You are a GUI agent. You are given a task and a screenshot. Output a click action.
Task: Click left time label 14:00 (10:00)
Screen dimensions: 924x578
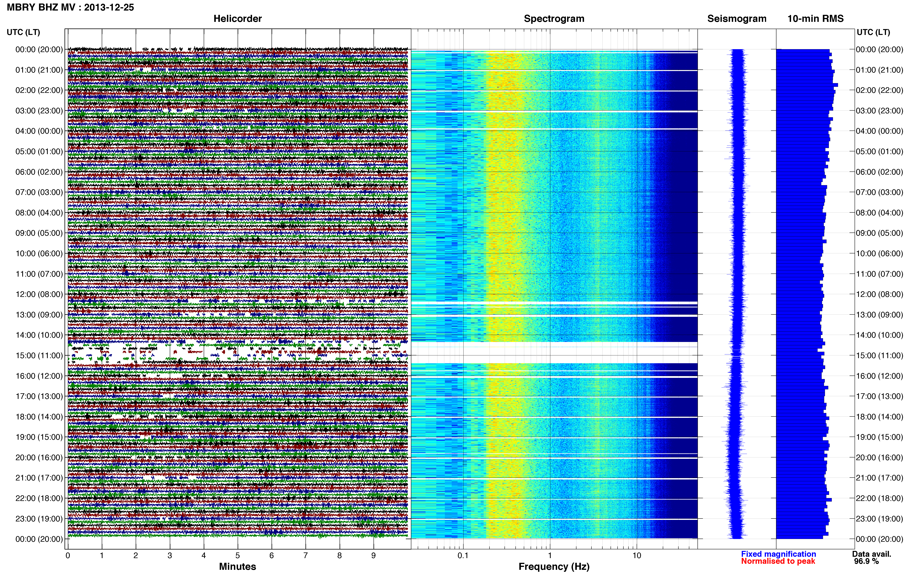(39, 335)
